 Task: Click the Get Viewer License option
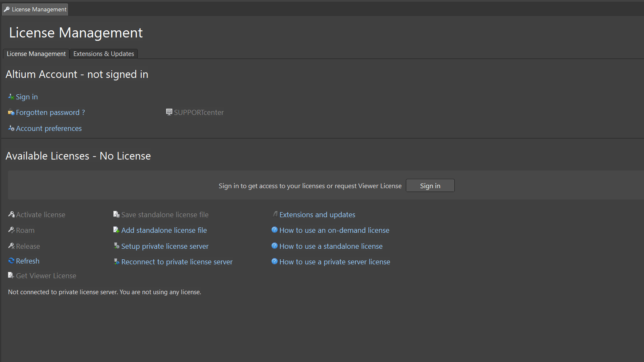tap(46, 276)
